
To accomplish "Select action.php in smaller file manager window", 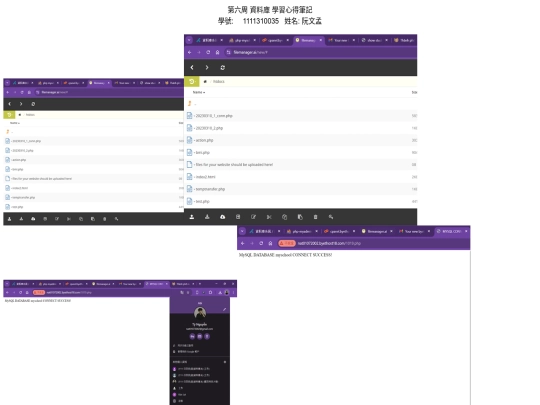I will pos(93,160).
